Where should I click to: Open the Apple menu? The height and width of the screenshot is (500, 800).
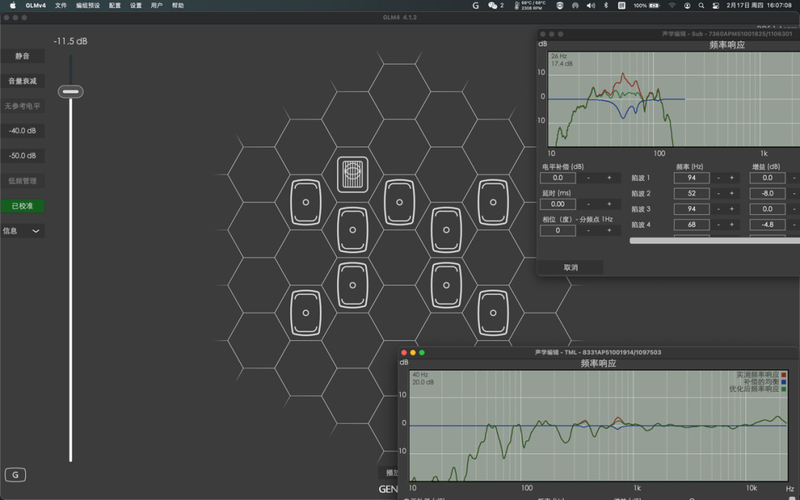tap(12, 5)
